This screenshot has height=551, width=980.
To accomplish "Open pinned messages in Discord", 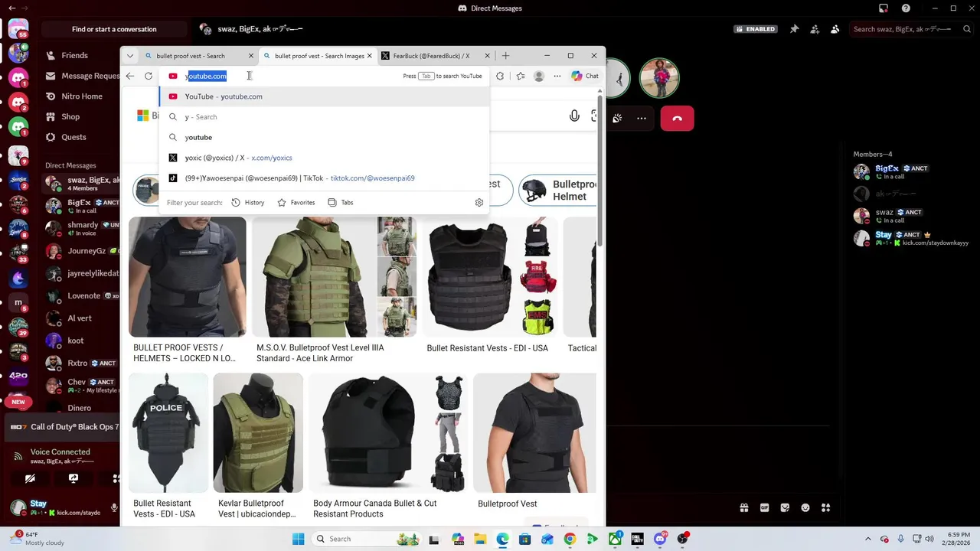I will (794, 29).
